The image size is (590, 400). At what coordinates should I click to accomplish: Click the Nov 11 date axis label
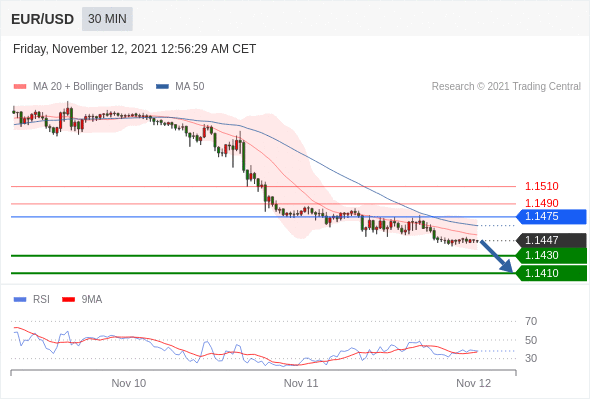pyautogui.click(x=301, y=383)
